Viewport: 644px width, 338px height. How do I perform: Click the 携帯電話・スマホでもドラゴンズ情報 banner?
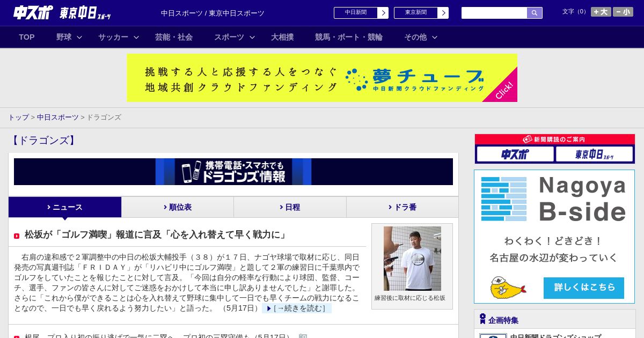coord(233,172)
